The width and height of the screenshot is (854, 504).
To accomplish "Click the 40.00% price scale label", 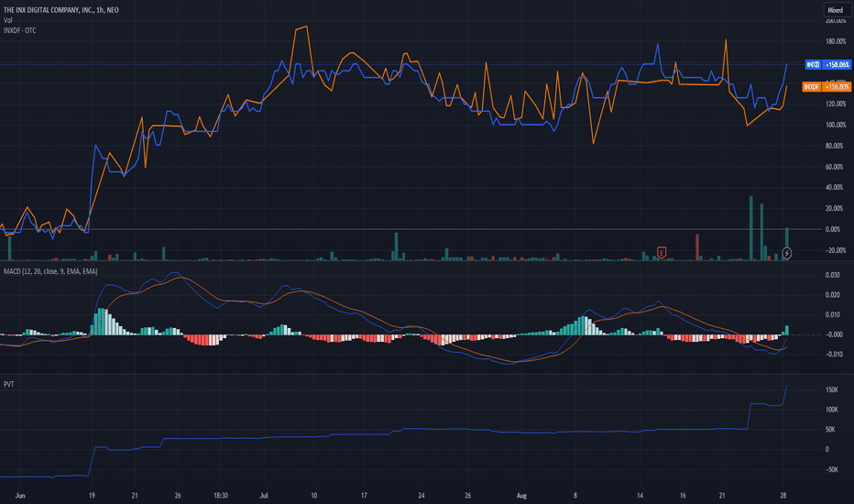I will click(835, 188).
